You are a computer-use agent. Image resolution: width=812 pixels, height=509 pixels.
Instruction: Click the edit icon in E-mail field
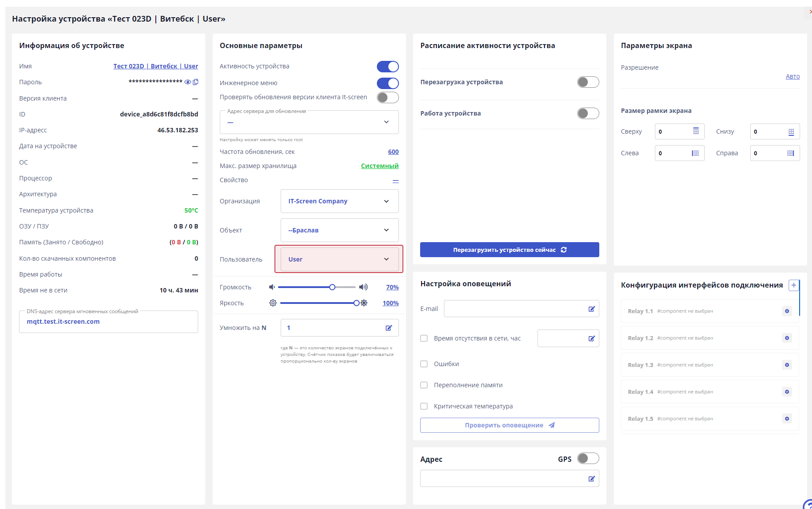tap(592, 309)
